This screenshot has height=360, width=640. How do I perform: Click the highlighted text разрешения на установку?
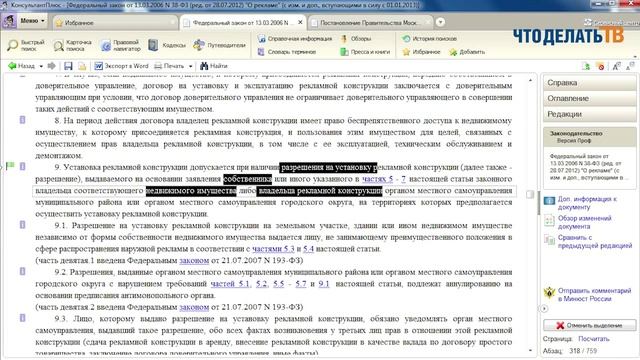click(328, 167)
